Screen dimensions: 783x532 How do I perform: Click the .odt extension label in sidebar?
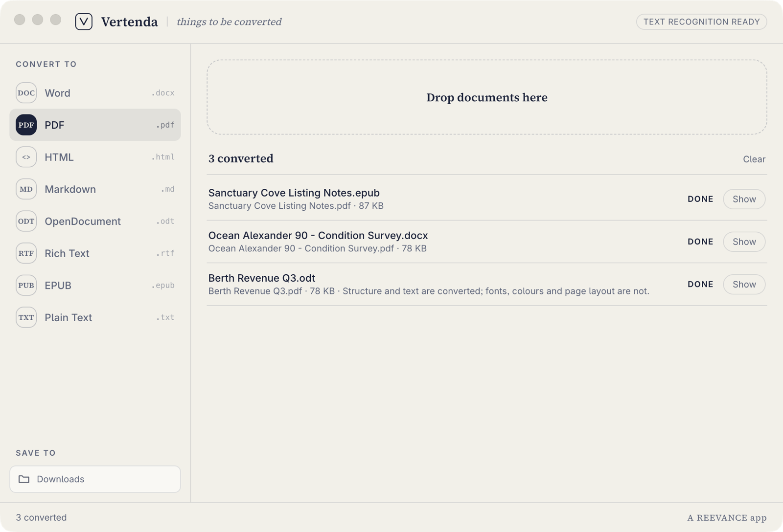tap(165, 221)
